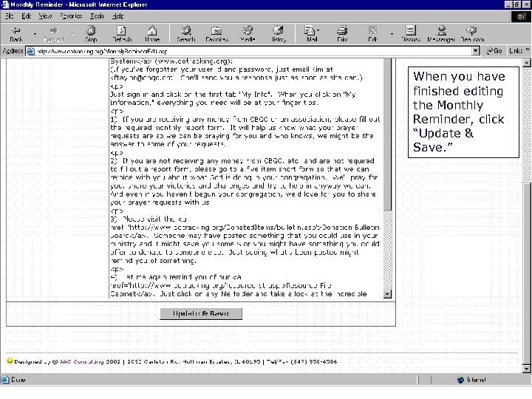Click the IE title bar page icon
Screen dimensions: 532x399
coord(4,4)
